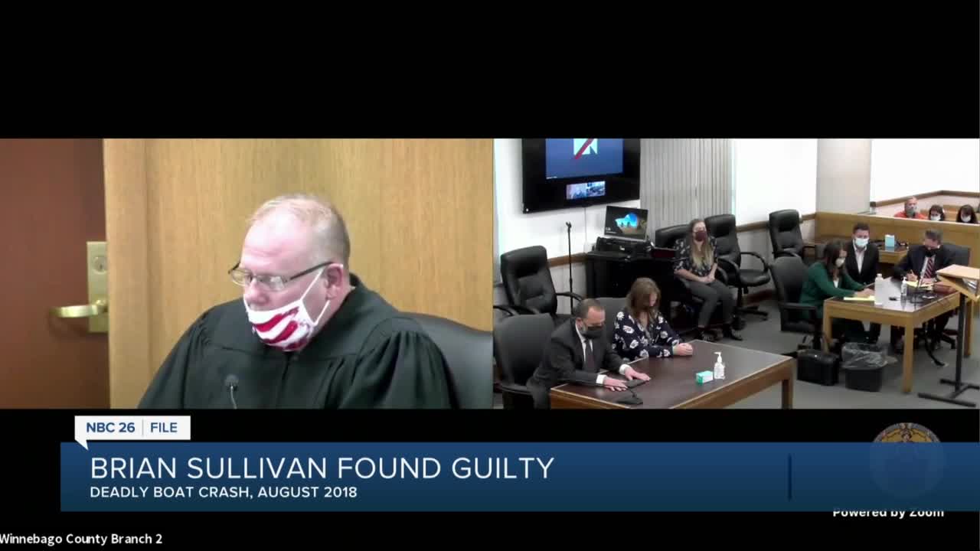980x551 pixels.
Task: Click the Powered by Zoom watermark
Action: [x=888, y=513]
